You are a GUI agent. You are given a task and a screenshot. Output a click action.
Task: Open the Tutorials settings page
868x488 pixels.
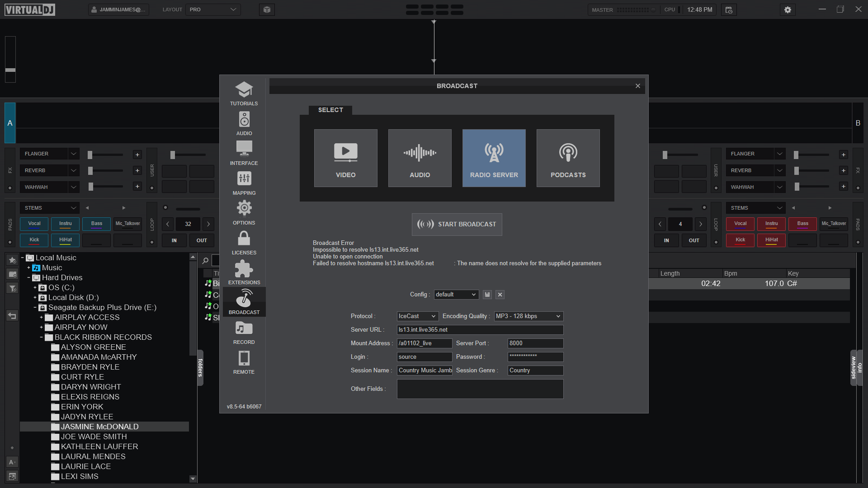pyautogui.click(x=244, y=94)
